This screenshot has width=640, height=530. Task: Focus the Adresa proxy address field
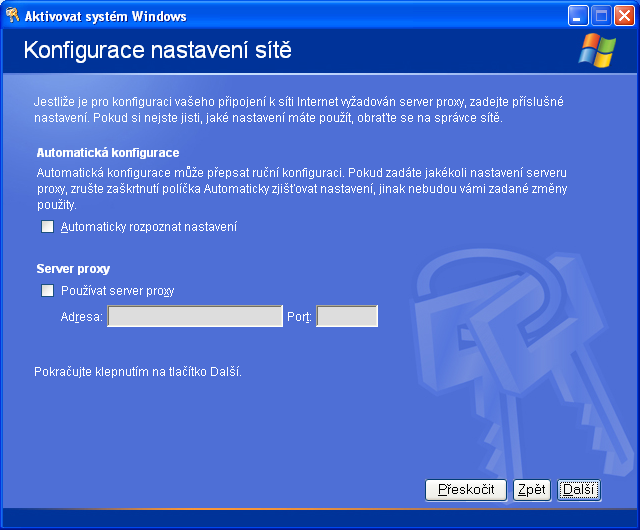click(195, 316)
